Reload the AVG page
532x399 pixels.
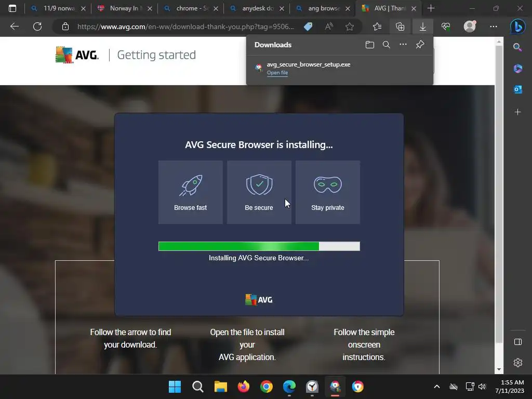[x=37, y=26]
